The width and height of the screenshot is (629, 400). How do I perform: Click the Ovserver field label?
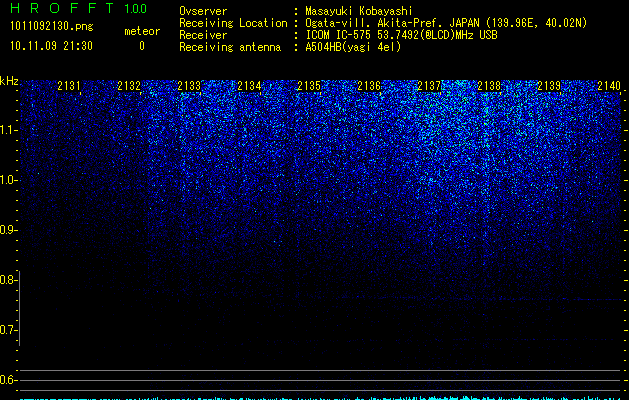click(203, 11)
